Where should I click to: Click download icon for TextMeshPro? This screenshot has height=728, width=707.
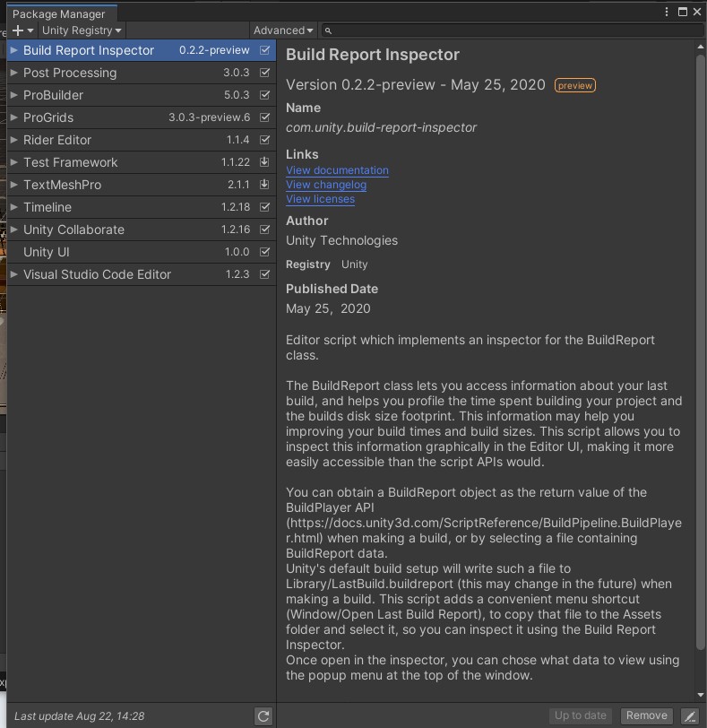(x=264, y=185)
